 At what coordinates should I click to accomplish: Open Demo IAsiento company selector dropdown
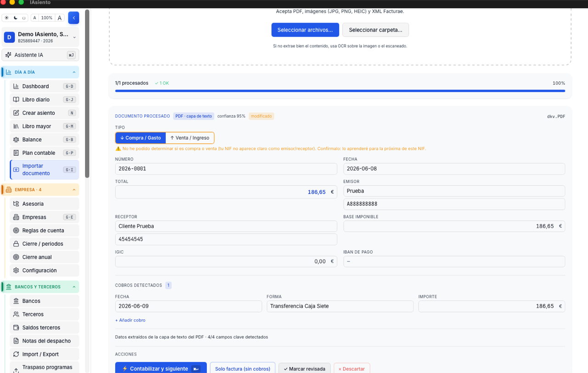(40, 37)
